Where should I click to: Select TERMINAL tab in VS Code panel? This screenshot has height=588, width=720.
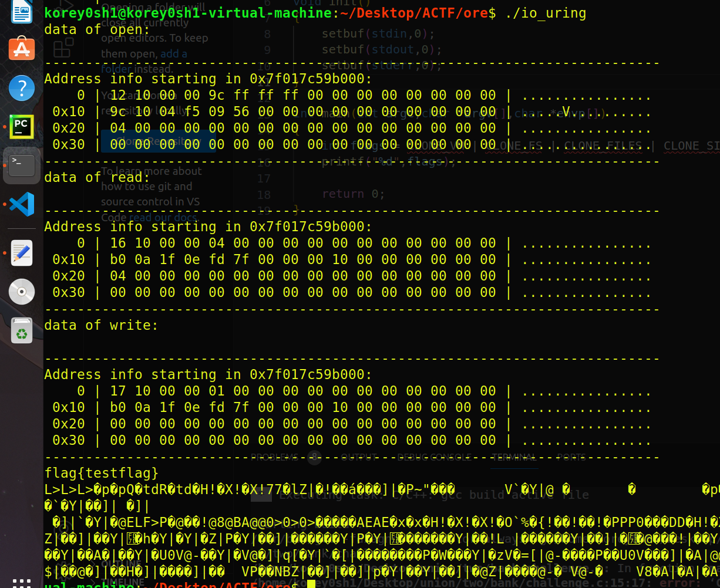[514, 457]
